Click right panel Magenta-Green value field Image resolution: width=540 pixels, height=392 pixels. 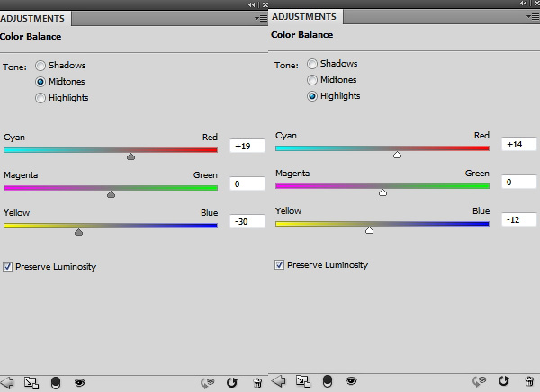[x=519, y=182]
